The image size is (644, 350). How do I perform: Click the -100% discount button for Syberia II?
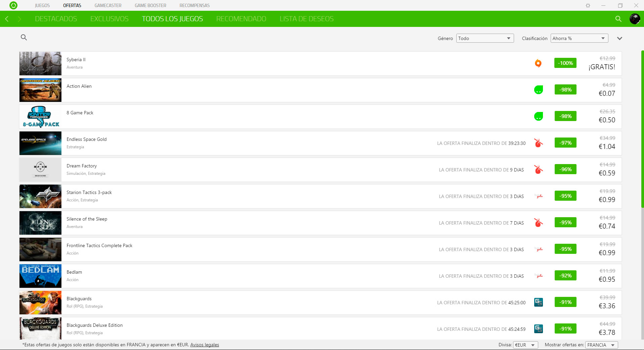coord(565,63)
